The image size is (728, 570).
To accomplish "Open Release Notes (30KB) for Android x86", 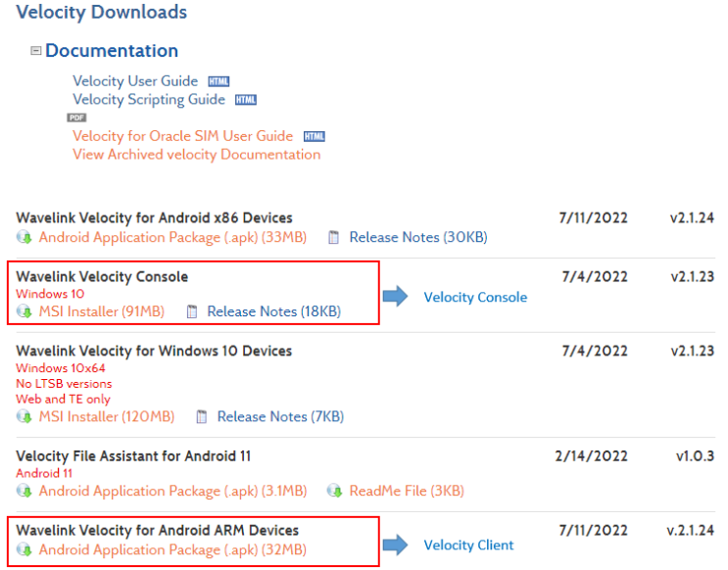I will 417,237.
